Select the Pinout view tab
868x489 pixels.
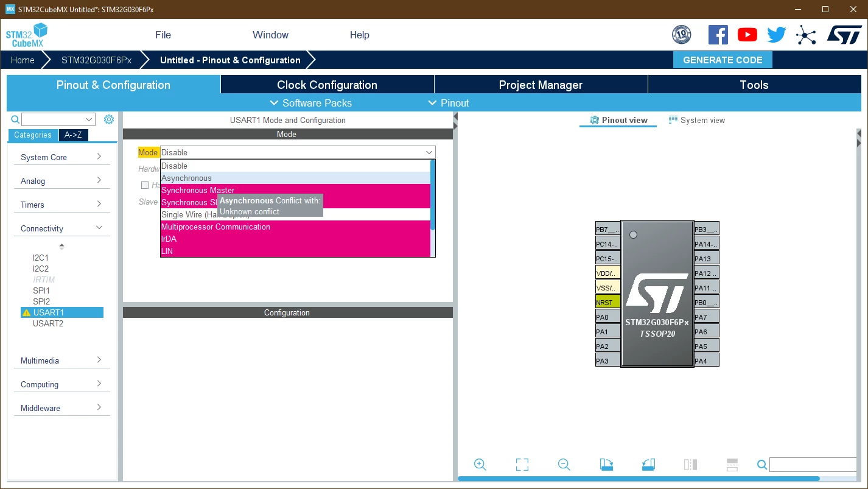pyautogui.click(x=618, y=120)
